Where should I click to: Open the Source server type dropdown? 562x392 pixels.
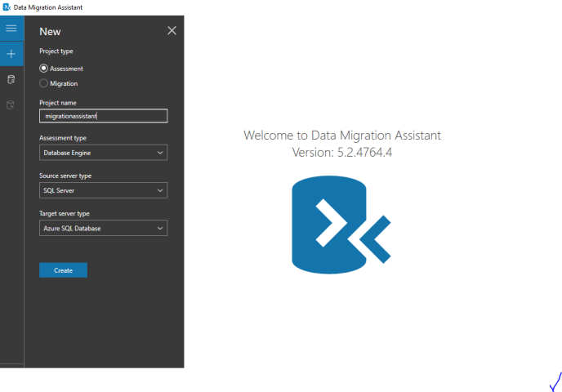point(103,190)
